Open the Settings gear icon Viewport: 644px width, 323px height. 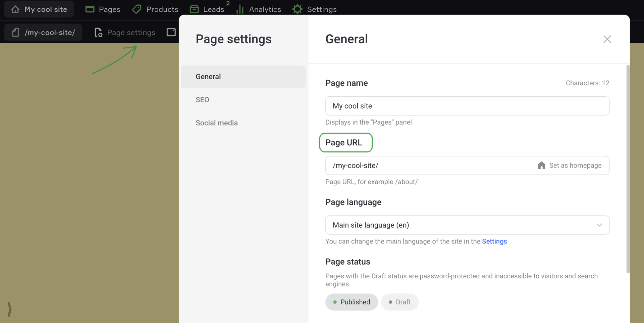click(297, 9)
